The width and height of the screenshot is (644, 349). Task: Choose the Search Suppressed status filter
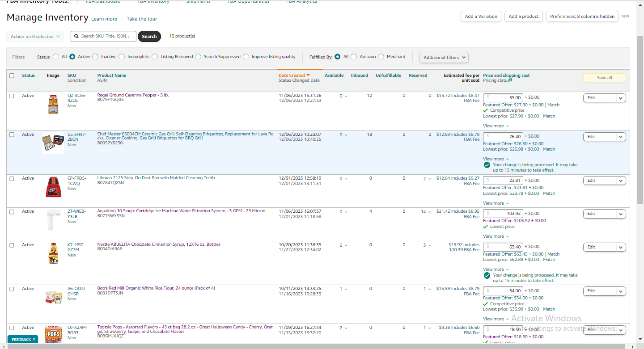[x=198, y=57]
